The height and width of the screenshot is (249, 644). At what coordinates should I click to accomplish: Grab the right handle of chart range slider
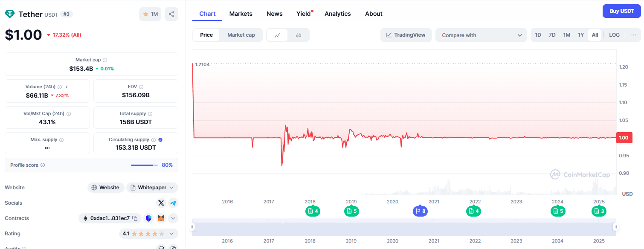point(615,227)
